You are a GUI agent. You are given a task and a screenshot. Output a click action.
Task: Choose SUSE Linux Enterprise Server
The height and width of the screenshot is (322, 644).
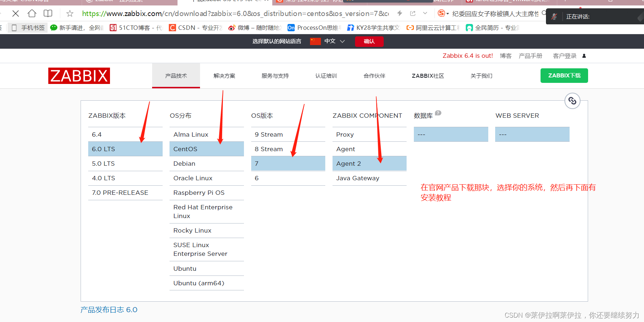207,249
